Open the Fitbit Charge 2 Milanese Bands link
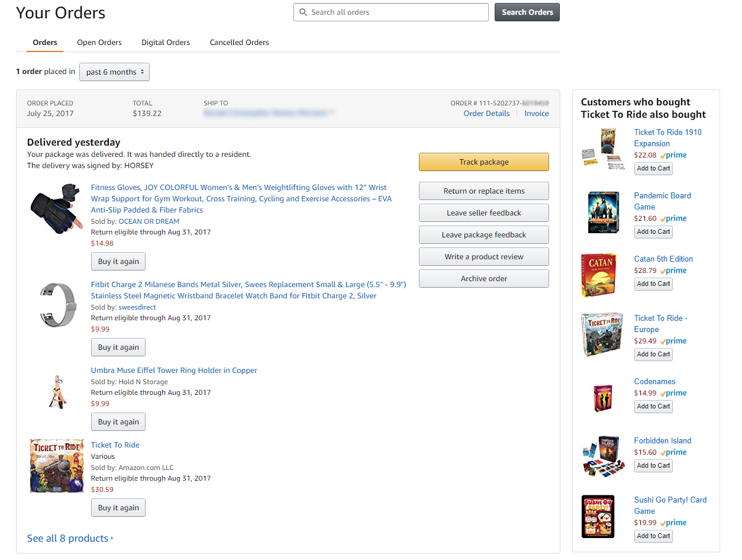 249,290
